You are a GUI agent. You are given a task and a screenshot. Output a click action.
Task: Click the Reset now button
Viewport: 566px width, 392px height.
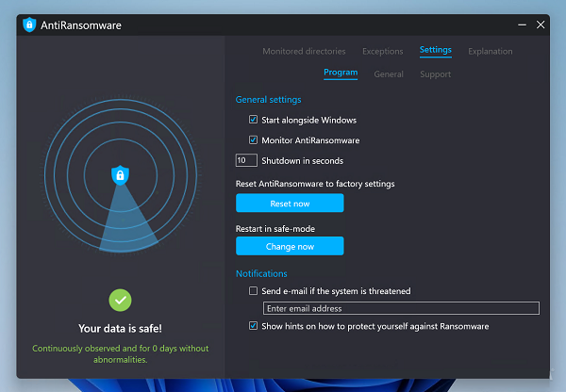(x=290, y=203)
